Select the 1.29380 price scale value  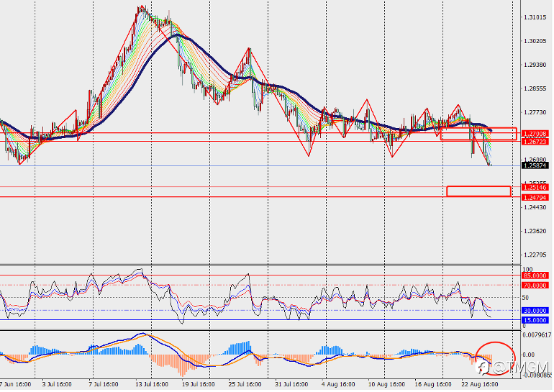pyautogui.click(x=535, y=65)
